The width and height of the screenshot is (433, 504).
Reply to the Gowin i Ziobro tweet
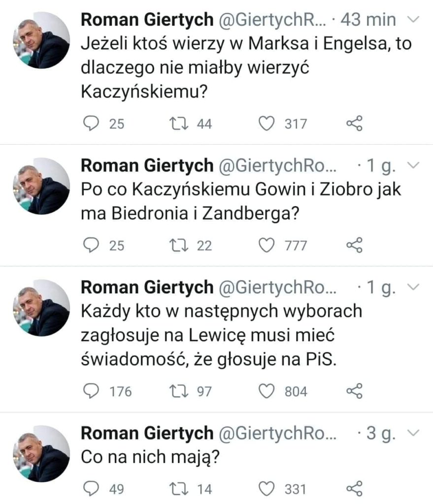tap(90, 245)
